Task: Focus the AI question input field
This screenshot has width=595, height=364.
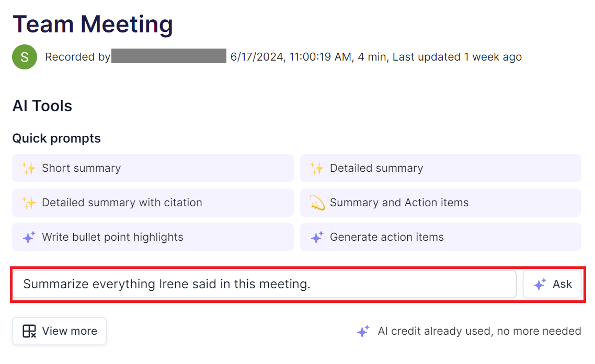Action: [x=264, y=285]
